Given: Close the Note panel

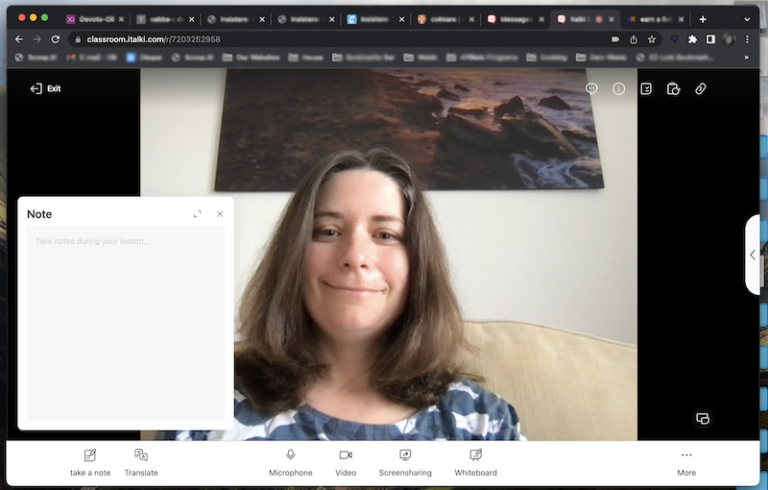Looking at the screenshot, I should (220, 214).
